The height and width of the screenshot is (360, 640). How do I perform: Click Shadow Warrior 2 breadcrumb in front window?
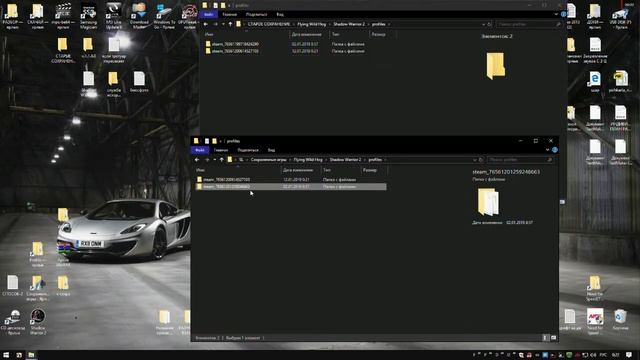345,160
